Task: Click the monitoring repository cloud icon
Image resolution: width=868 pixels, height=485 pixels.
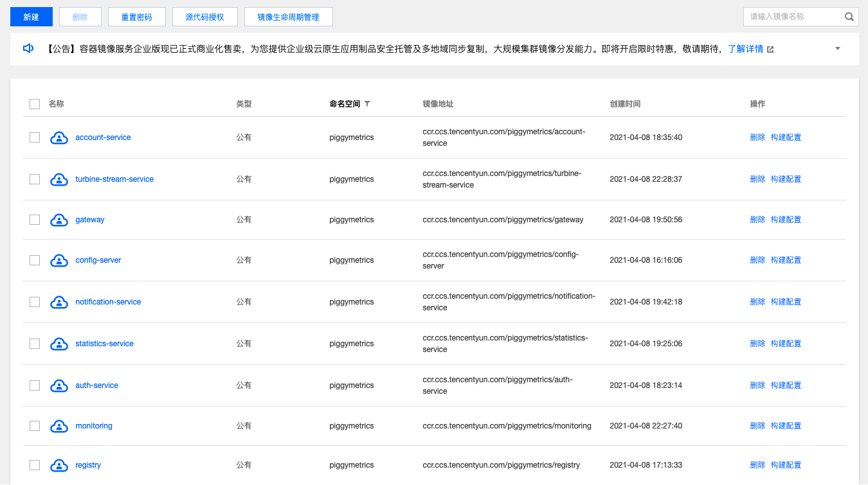Action: pyautogui.click(x=59, y=426)
